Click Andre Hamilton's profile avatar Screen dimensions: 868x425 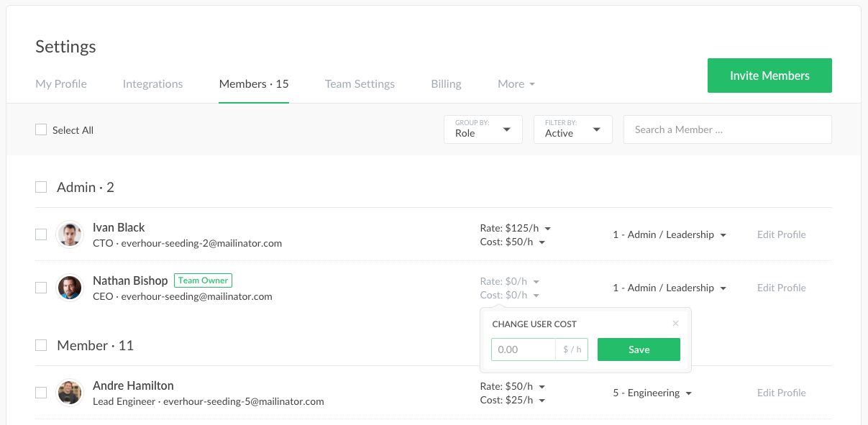[70, 393]
